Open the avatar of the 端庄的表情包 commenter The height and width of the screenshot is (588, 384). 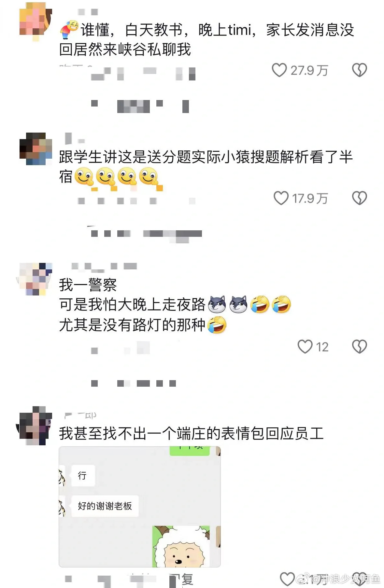35,425
